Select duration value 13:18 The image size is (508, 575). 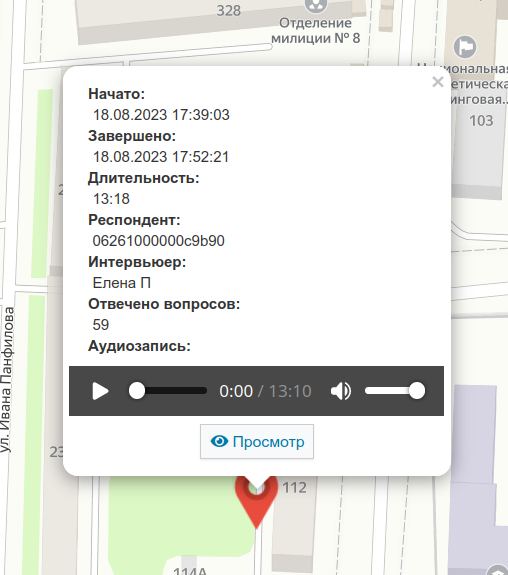tap(111, 199)
